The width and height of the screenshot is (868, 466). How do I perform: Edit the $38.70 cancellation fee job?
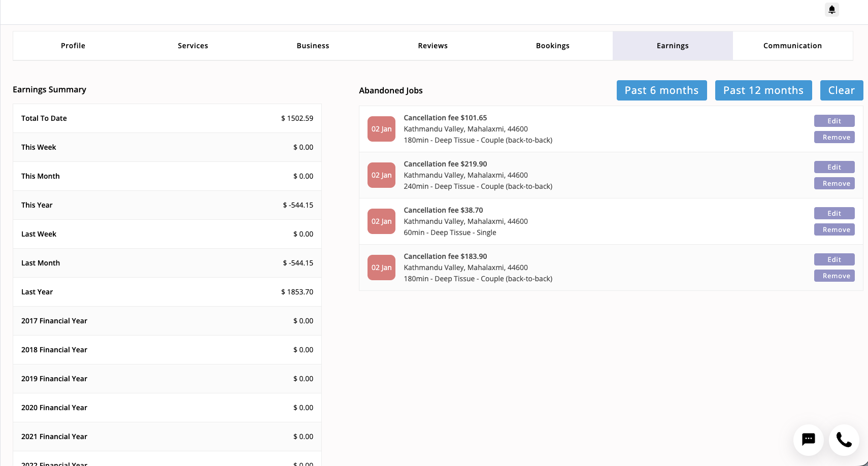point(834,213)
